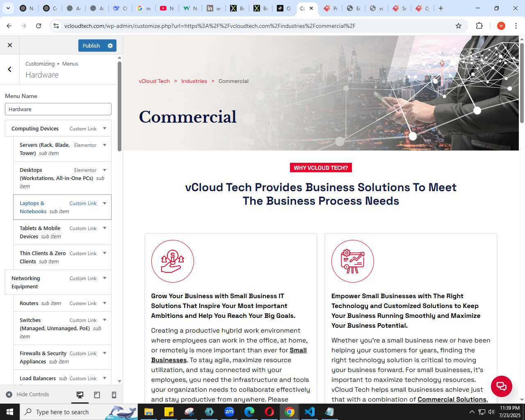This screenshot has height=420, width=525.
Task: Open the Chrome three-dot menu
Action: click(516, 26)
